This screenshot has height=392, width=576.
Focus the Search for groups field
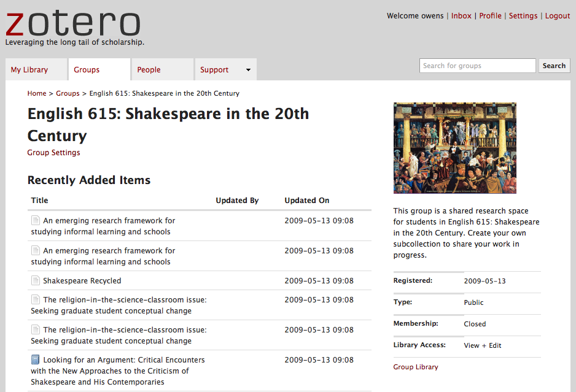(478, 66)
